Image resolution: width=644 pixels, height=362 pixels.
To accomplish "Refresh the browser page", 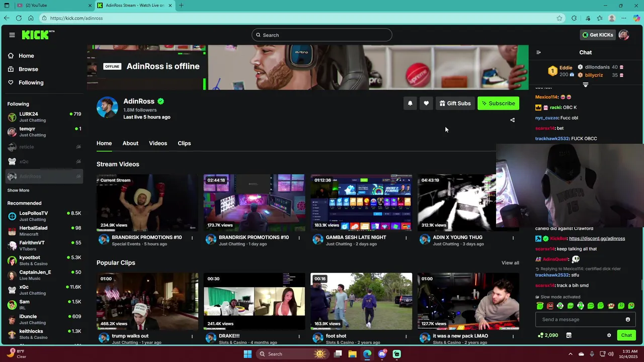I will (19, 18).
